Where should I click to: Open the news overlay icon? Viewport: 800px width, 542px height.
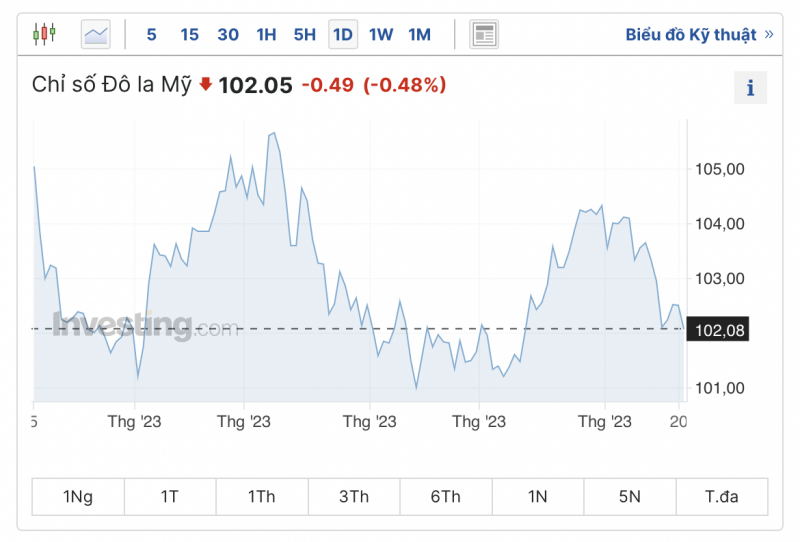[484, 35]
